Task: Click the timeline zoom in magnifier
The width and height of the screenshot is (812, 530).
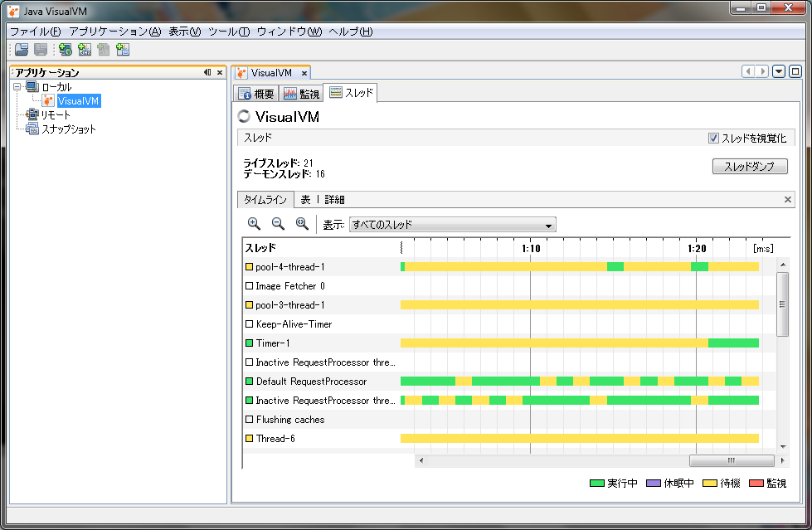Action: click(x=254, y=223)
